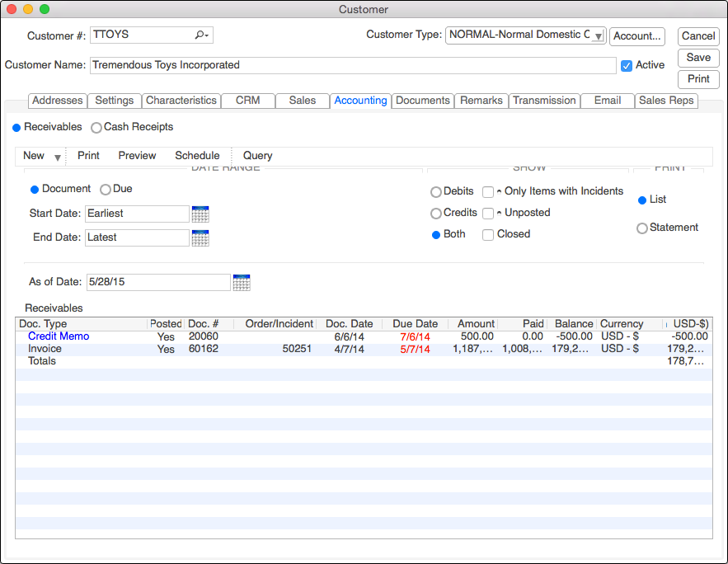
Task: Click the Customer # search magnifier icon
Action: click(x=200, y=35)
